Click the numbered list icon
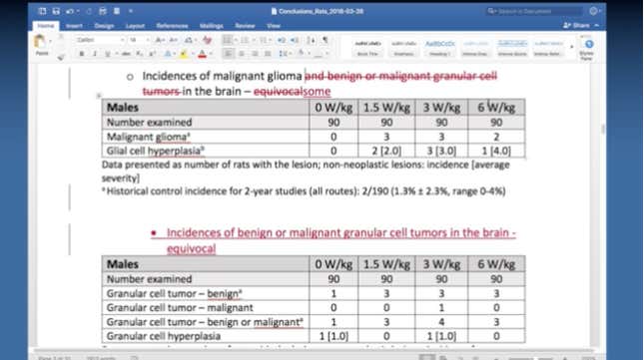 tap(245, 40)
